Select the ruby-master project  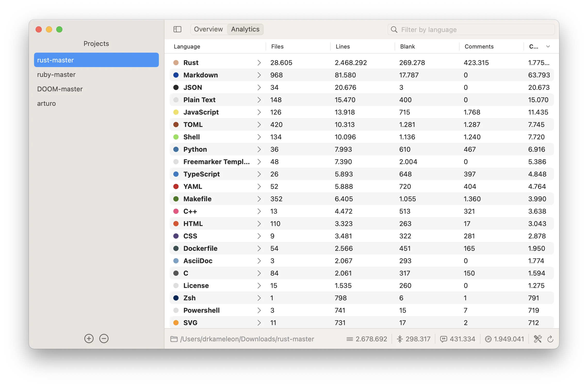point(56,75)
